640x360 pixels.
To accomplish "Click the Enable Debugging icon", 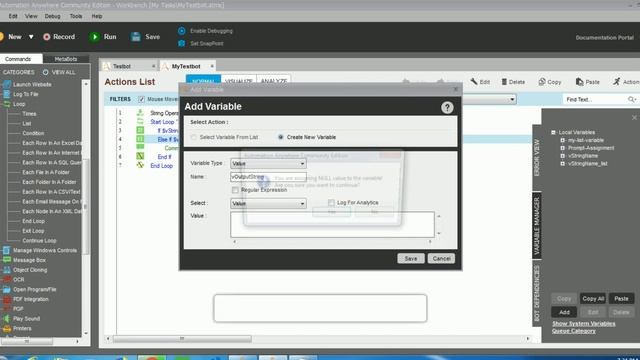I will pos(182,31).
